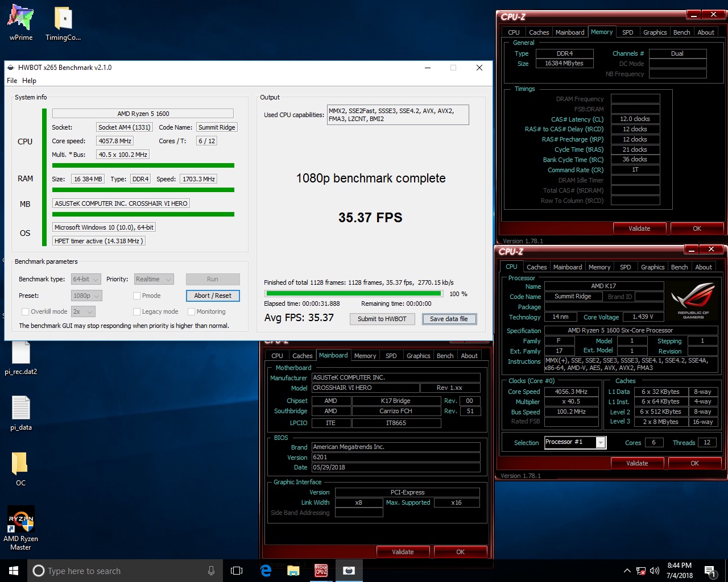Enable the Pmode checkbox

(136, 296)
